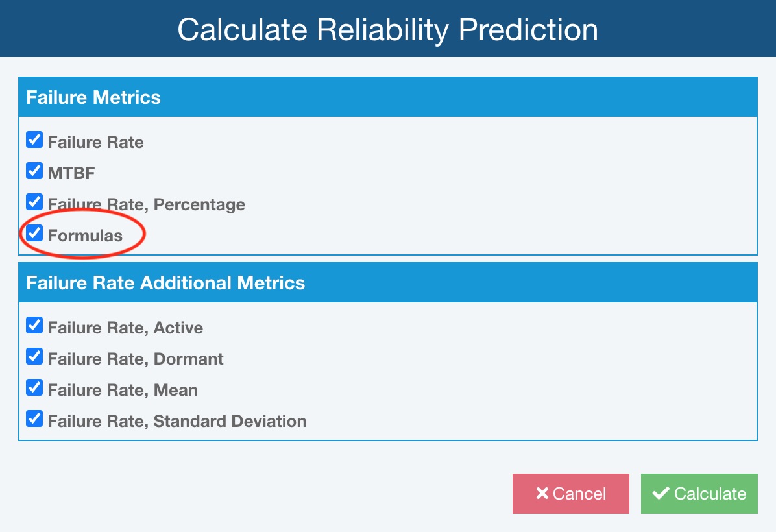Disable the Failure Rate, Mean checkbox
Viewport: 776px width, 532px height.
pyautogui.click(x=34, y=388)
